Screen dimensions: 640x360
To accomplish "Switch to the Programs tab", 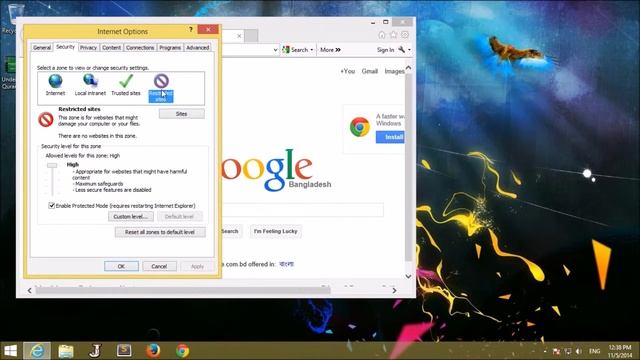I will tap(170, 48).
